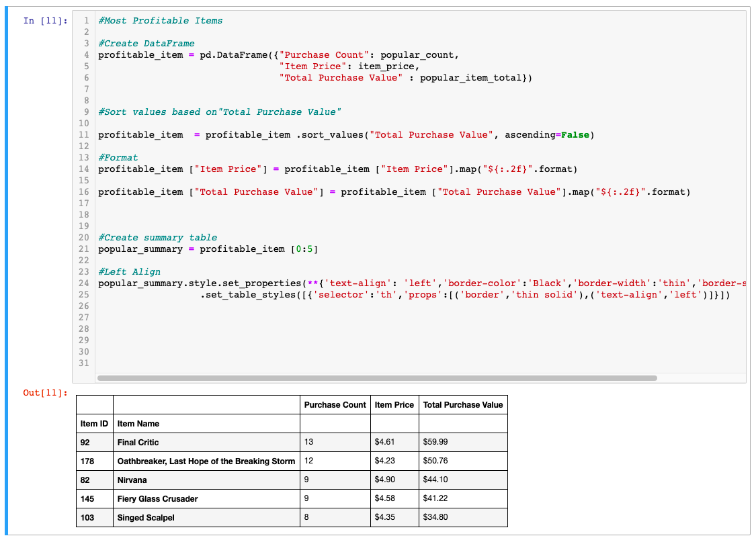Image resolution: width=756 pixels, height=540 pixels.
Task: Click the '#Create summary table' comment
Action: coord(158,238)
